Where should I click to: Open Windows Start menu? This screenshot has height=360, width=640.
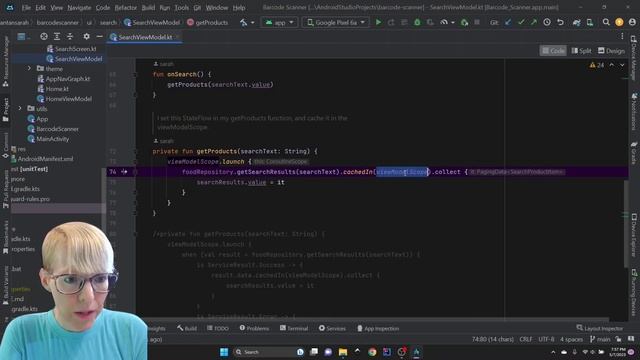tap(224, 352)
